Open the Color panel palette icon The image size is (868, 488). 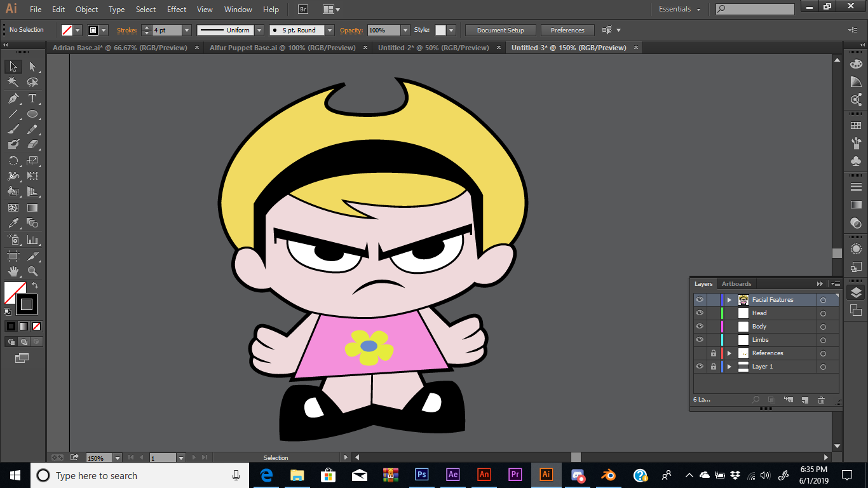pyautogui.click(x=856, y=64)
